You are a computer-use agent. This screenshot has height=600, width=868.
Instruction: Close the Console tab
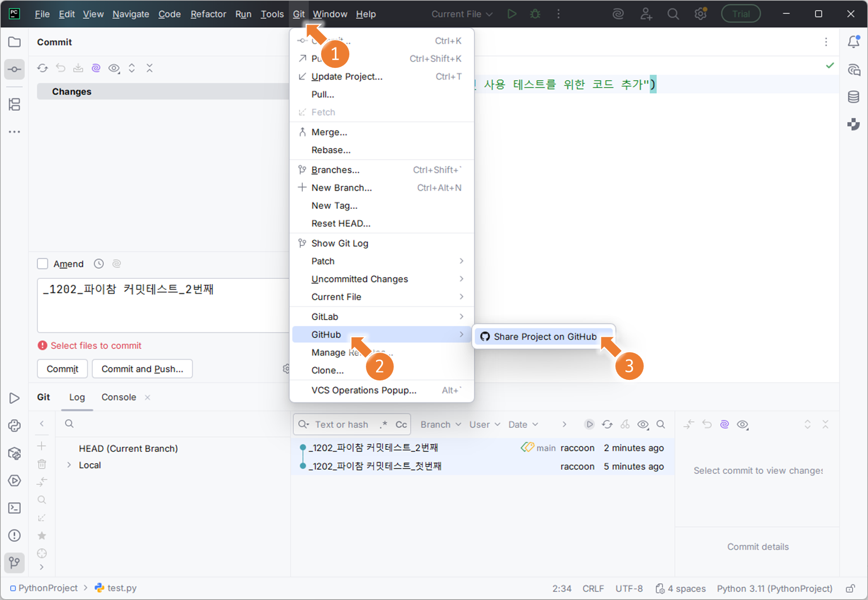coord(147,397)
